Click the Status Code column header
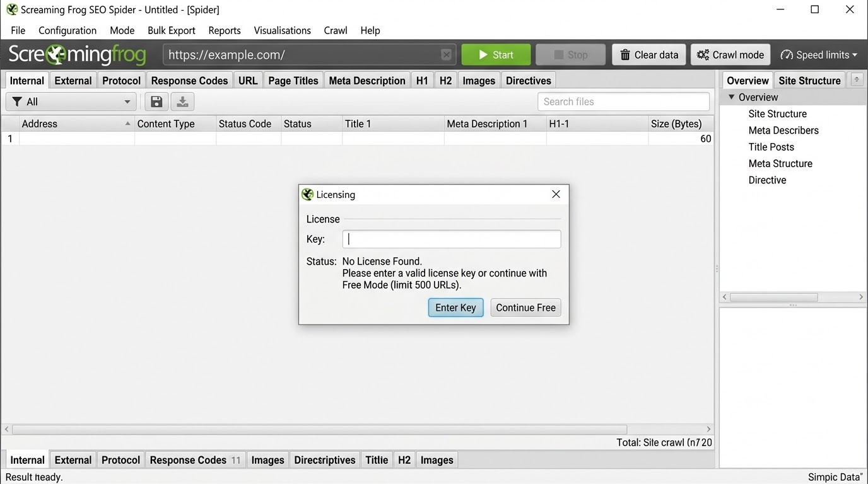Screen dimensions: 868x484 point(249,124)
